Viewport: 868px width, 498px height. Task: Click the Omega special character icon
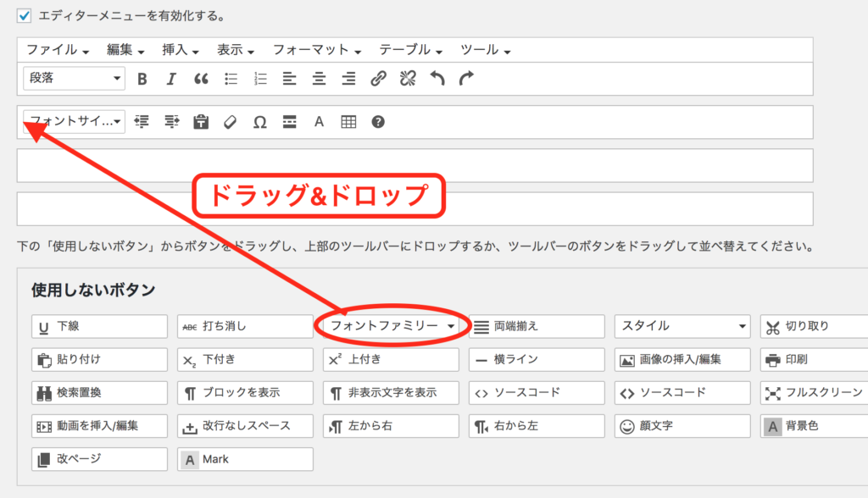coord(260,122)
